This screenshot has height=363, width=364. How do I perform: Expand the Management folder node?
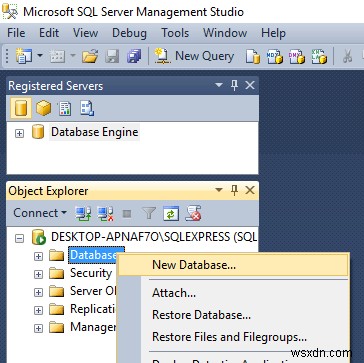tap(39, 328)
